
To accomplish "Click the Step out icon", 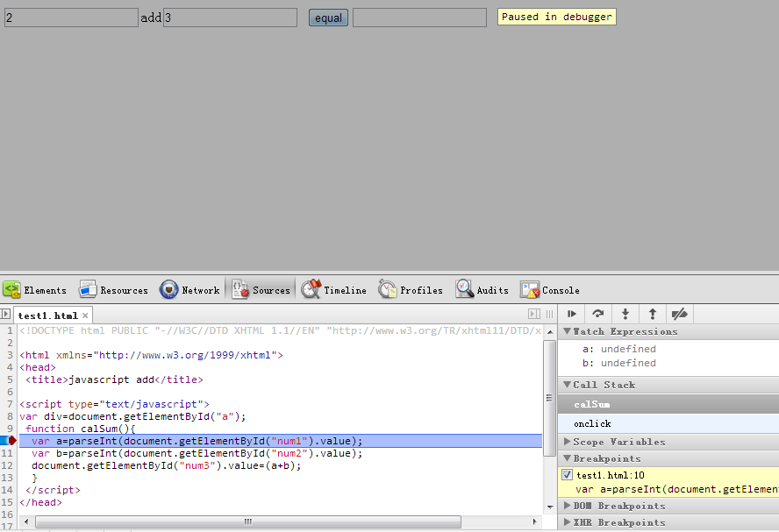I will coord(653,314).
